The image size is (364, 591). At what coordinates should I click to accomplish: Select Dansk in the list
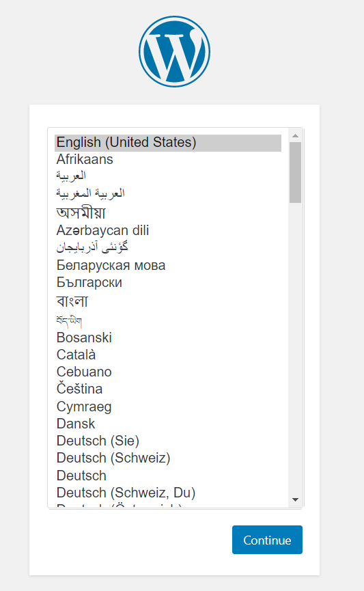[x=168, y=424]
